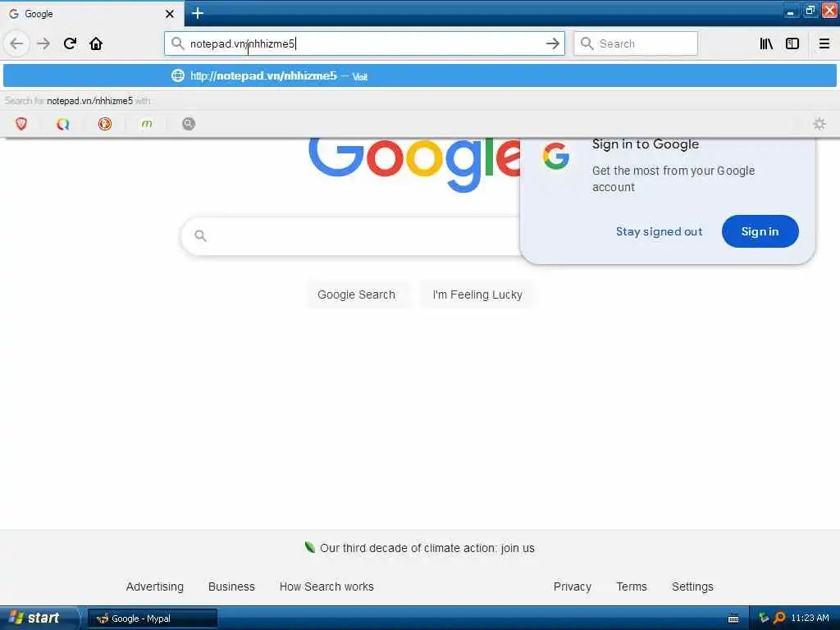Select the Google tab

click(91, 13)
